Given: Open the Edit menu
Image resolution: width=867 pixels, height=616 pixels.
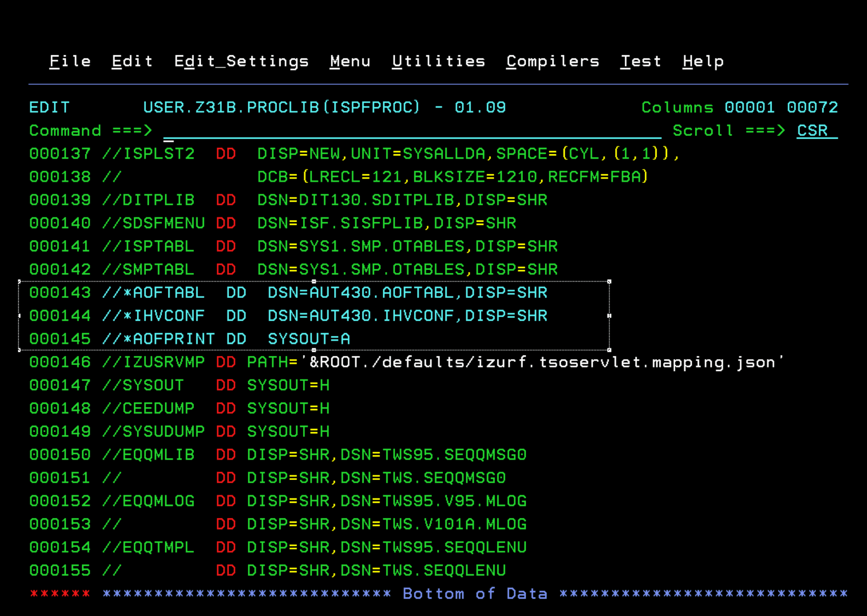Looking at the screenshot, I should (132, 61).
